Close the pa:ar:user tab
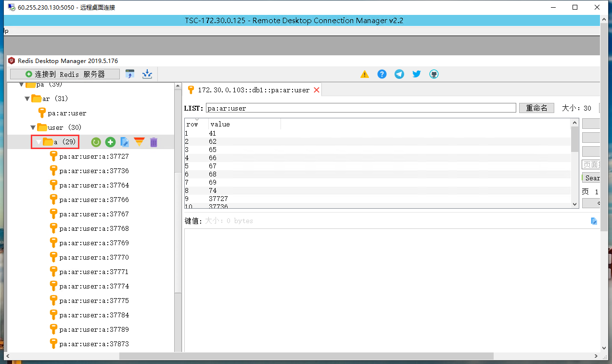This screenshot has height=364, width=612. (317, 90)
